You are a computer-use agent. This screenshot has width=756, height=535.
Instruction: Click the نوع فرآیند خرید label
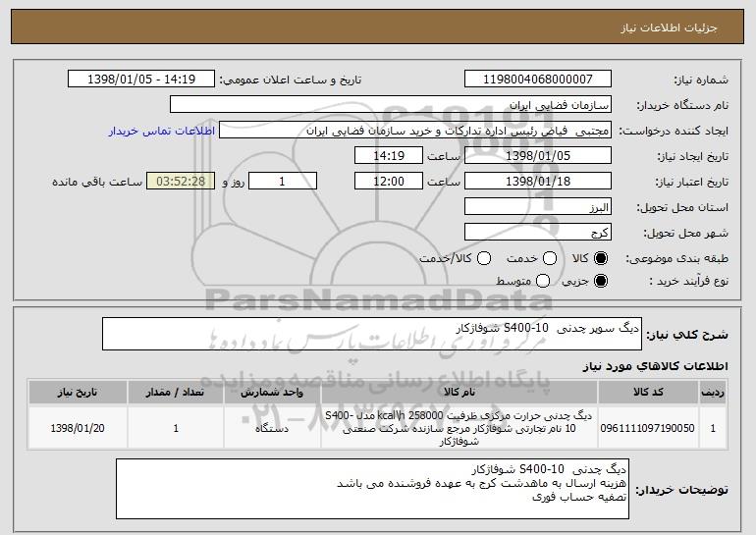[x=689, y=281]
